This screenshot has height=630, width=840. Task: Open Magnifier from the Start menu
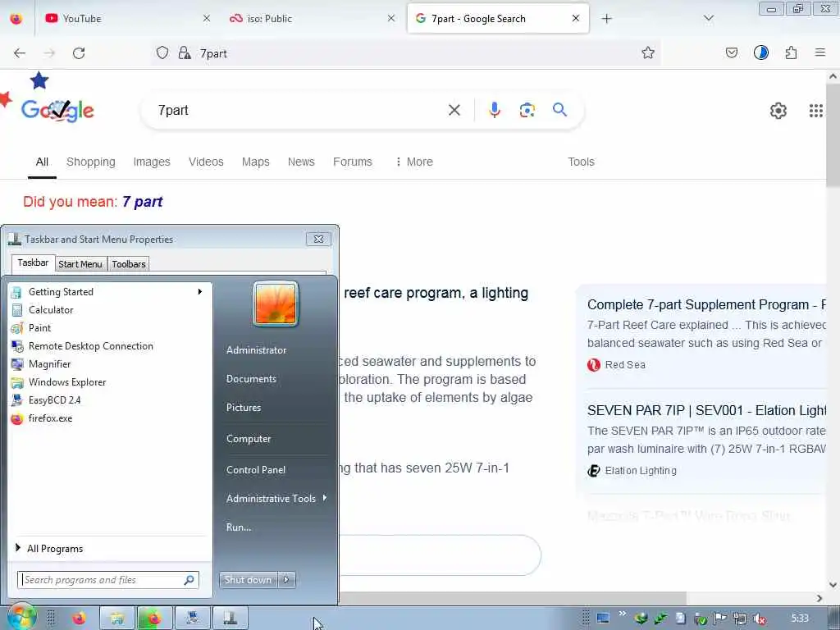[110, 364]
